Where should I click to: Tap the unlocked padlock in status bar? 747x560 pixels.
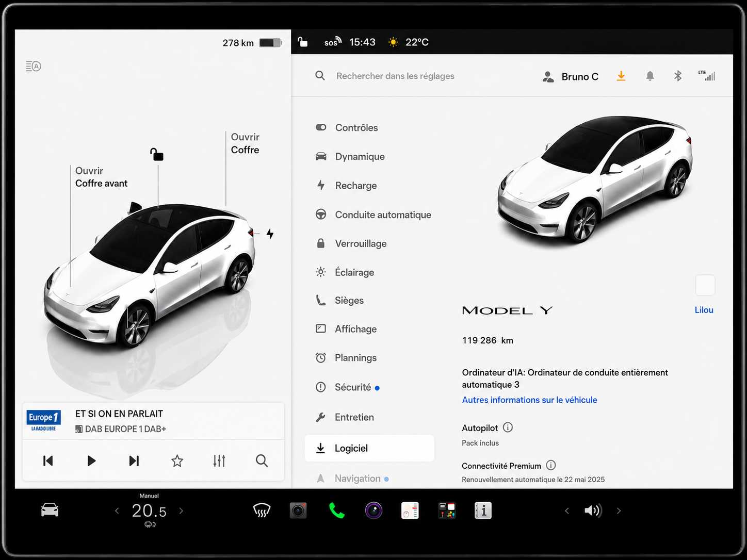pos(303,42)
